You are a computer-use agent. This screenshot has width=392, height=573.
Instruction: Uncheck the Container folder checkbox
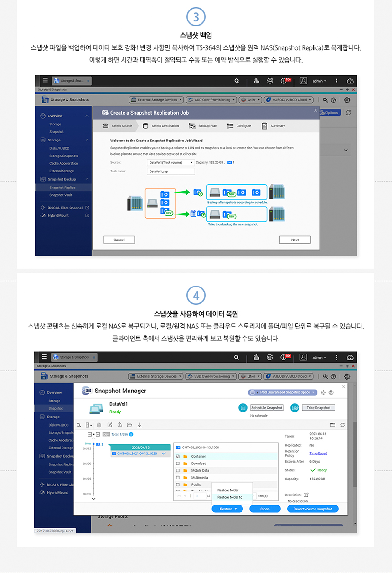[x=178, y=456]
